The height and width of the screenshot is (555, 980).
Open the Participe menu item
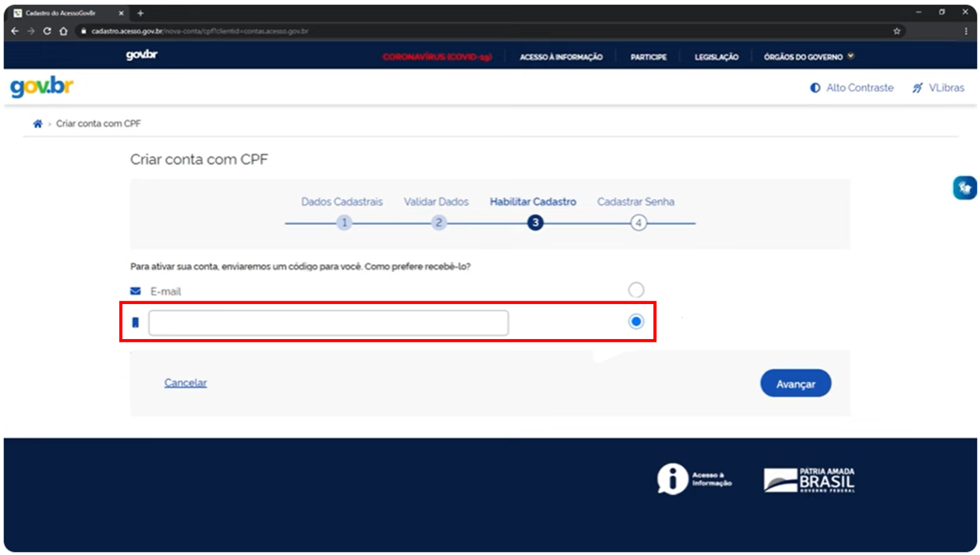[x=648, y=57]
